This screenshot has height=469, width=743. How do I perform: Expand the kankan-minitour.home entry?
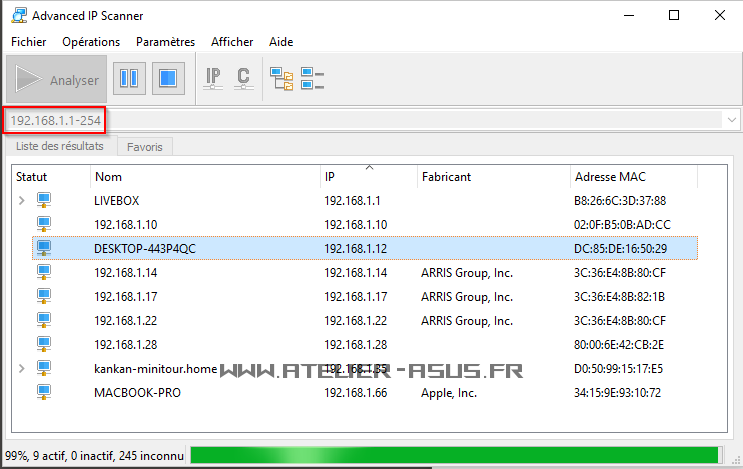click(x=21, y=369)
